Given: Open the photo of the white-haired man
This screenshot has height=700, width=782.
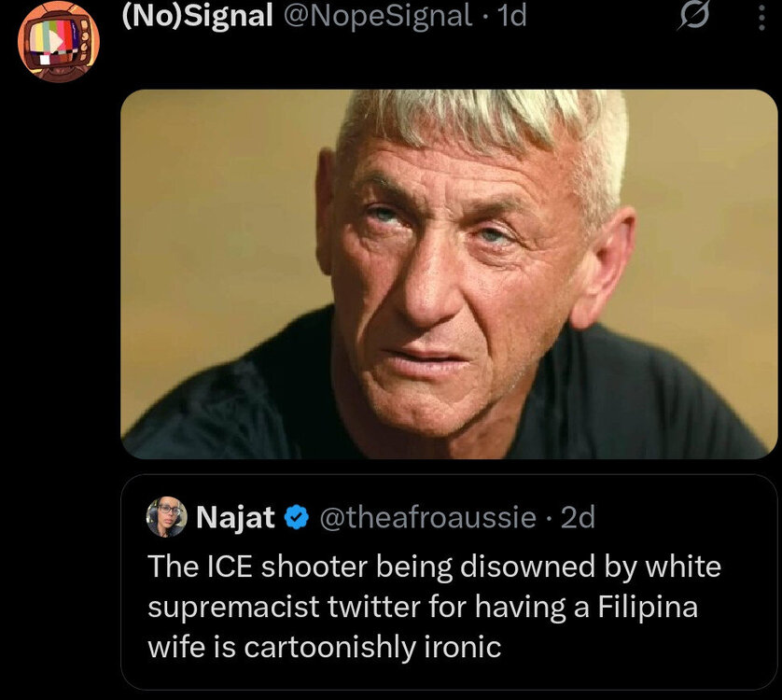Looking at the screenshot, I should point(448,273).
